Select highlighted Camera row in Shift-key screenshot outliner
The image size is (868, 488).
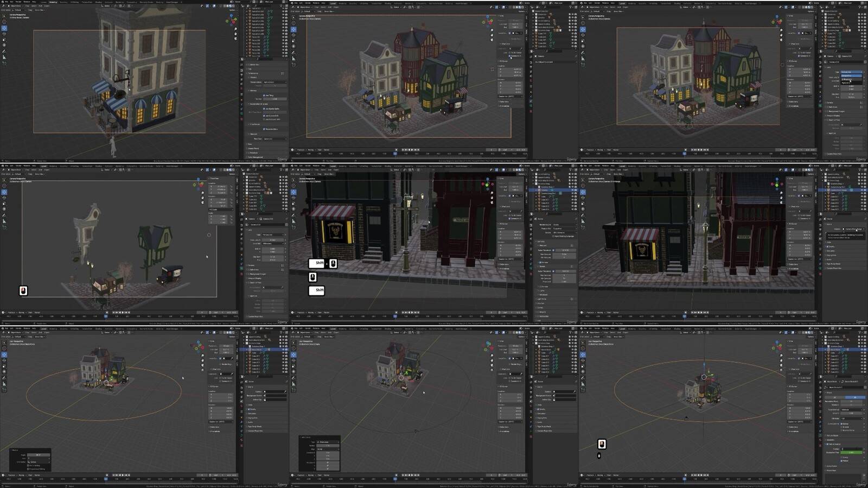[554, 190]
